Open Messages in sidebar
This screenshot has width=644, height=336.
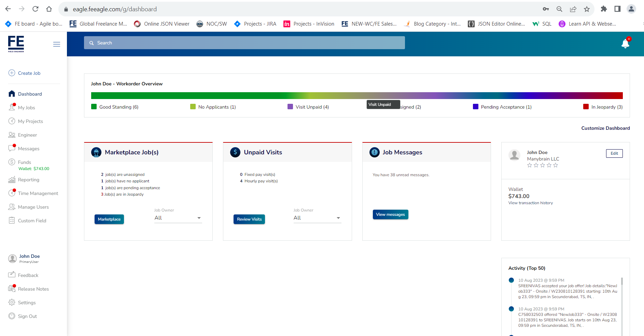point(29,149)
